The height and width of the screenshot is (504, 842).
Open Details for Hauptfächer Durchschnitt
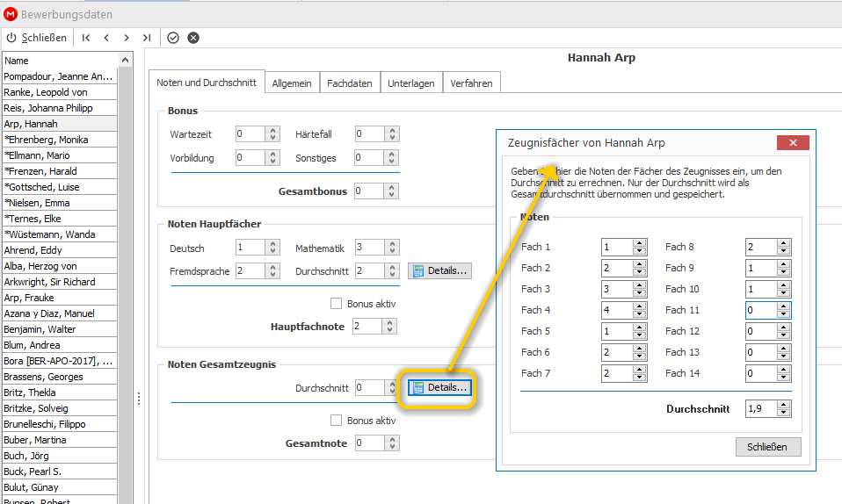439,270
